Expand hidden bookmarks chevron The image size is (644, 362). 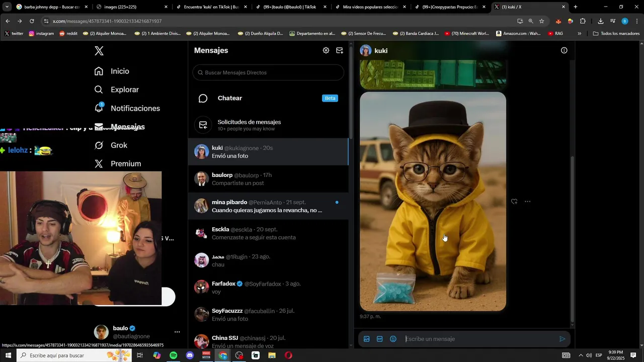click(x=580, y=34)
